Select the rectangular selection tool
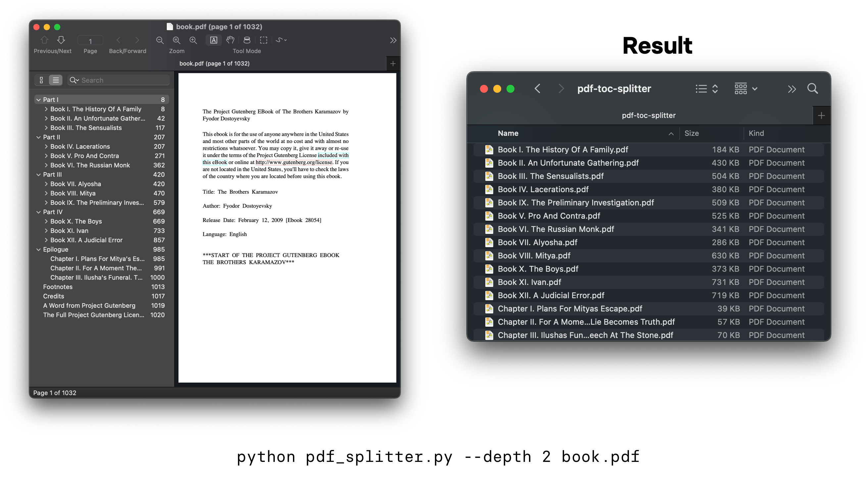This screenshot has width=868, height=499. pyautogui.click(x=263, y=40)
